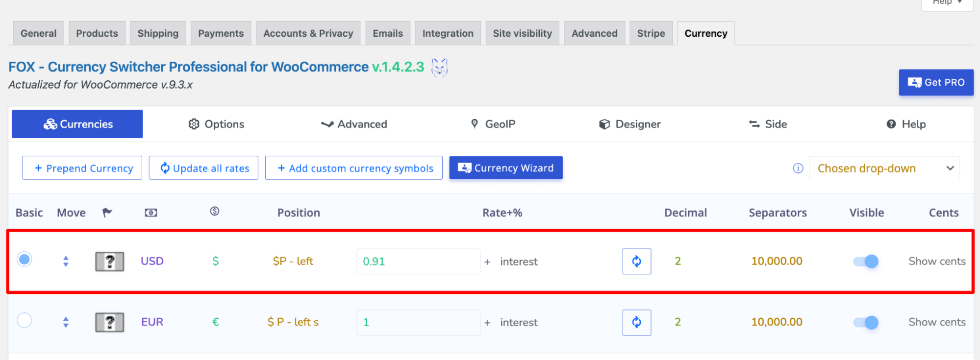Open the Emails tab
Image resolution: width=980 pixels, height=360 pixels.
point(388,33)
